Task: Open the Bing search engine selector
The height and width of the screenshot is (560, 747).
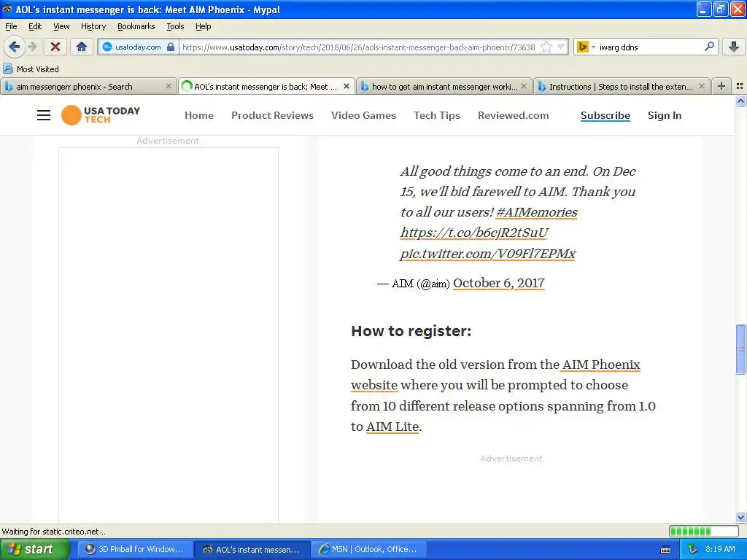Action: coord(586,47)
